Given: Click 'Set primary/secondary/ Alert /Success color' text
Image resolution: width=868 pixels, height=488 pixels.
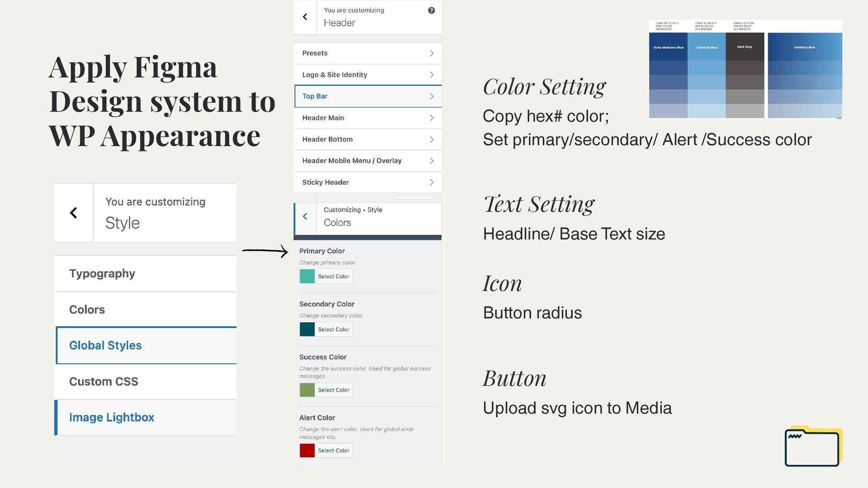Looking at the screenshot, I should (x=647, y=140).
